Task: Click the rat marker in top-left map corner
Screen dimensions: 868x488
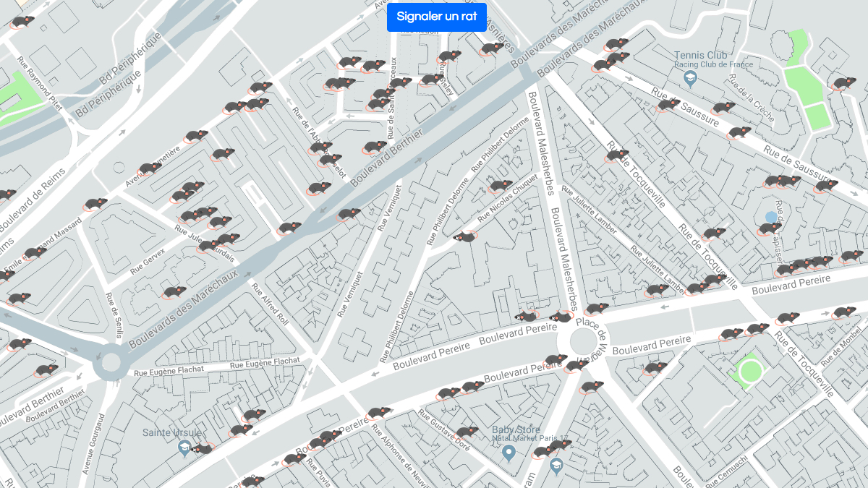Action: [22, 22]
